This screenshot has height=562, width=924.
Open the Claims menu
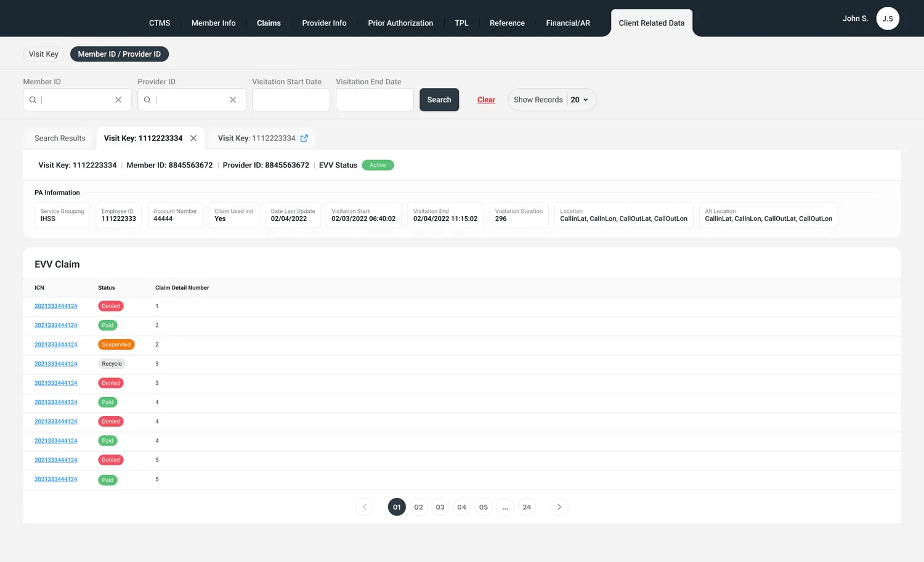tap(269, 23)
